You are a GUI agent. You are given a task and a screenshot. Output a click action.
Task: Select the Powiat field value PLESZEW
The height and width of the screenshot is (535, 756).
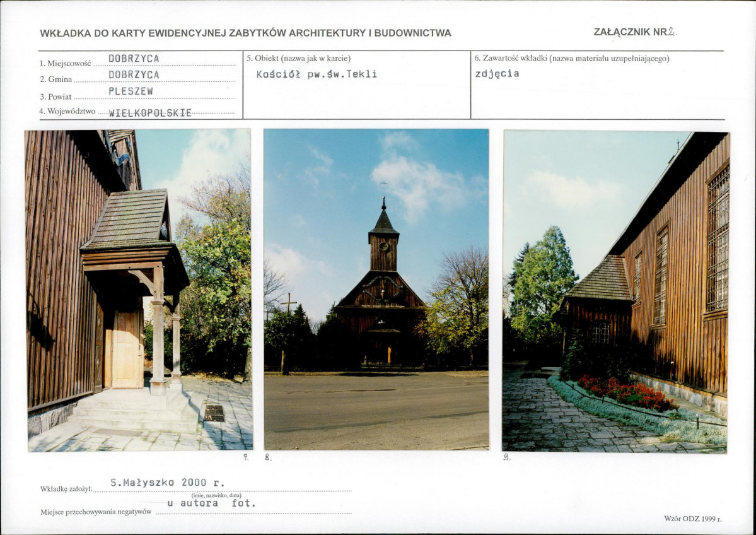[131, 91]
